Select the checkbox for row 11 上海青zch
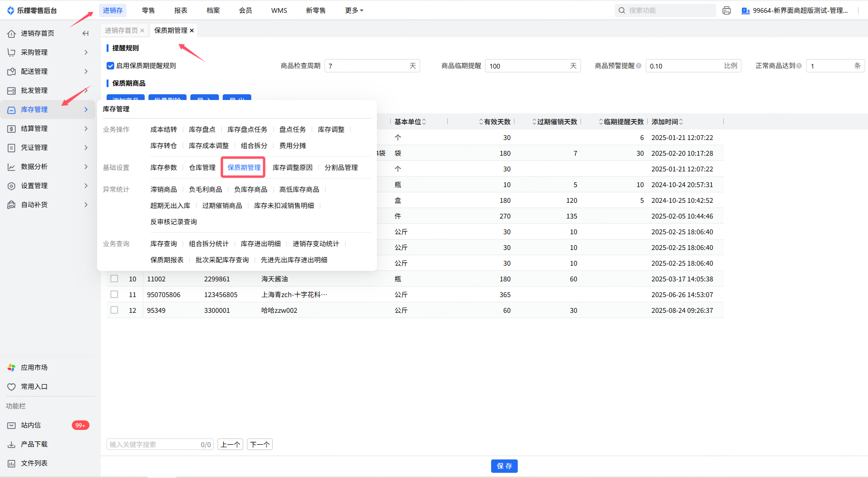 pos(114,294)
